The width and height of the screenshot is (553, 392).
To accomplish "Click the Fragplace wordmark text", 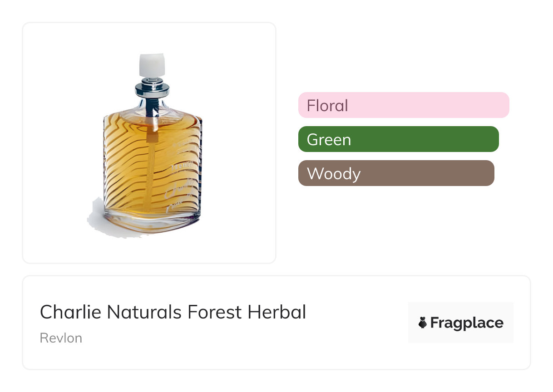I will pyautogui.click(x=467, y=323).
